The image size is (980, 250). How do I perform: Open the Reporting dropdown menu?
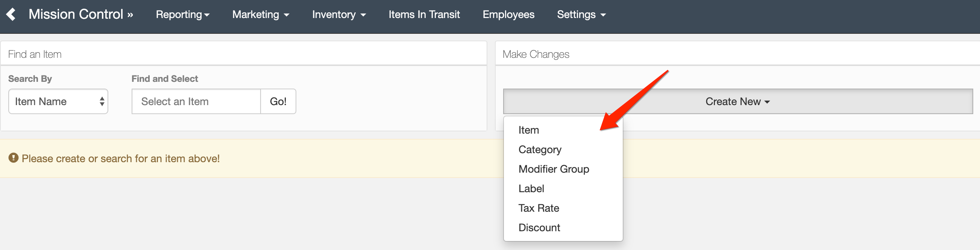[183, 14]
